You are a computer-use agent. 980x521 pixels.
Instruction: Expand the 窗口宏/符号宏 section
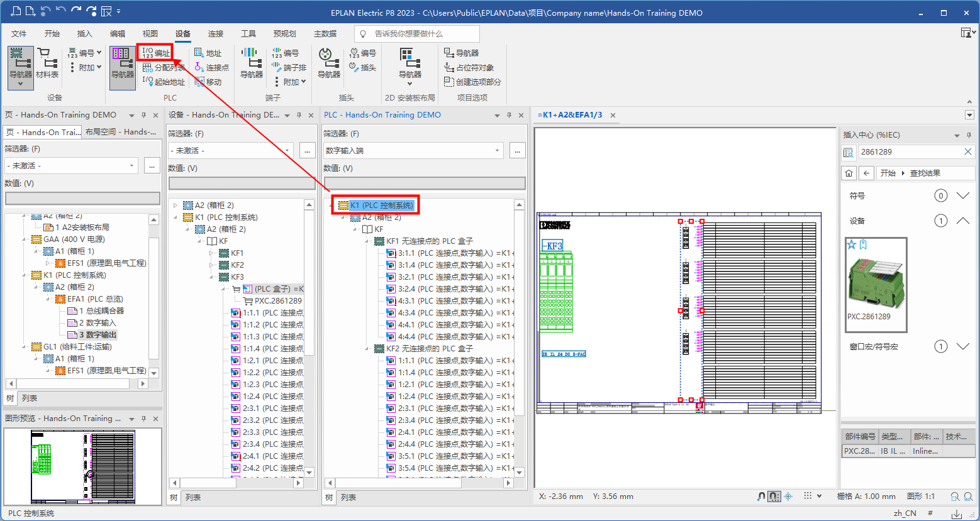[962, 346]
